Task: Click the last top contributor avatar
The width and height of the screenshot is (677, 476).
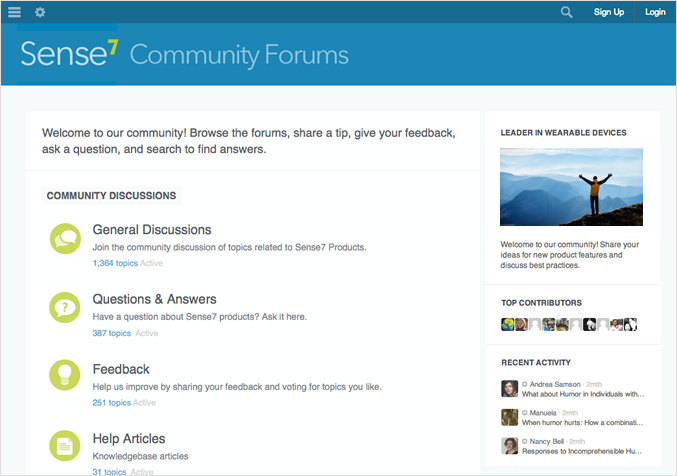Action: click(630, 324)
